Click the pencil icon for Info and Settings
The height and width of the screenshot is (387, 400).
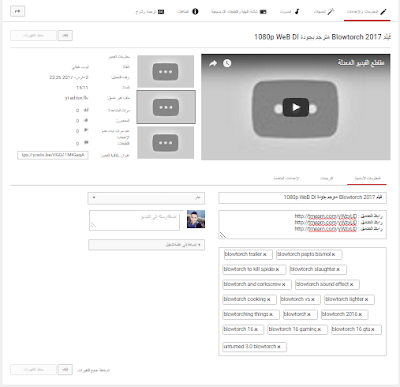point(384,12)
